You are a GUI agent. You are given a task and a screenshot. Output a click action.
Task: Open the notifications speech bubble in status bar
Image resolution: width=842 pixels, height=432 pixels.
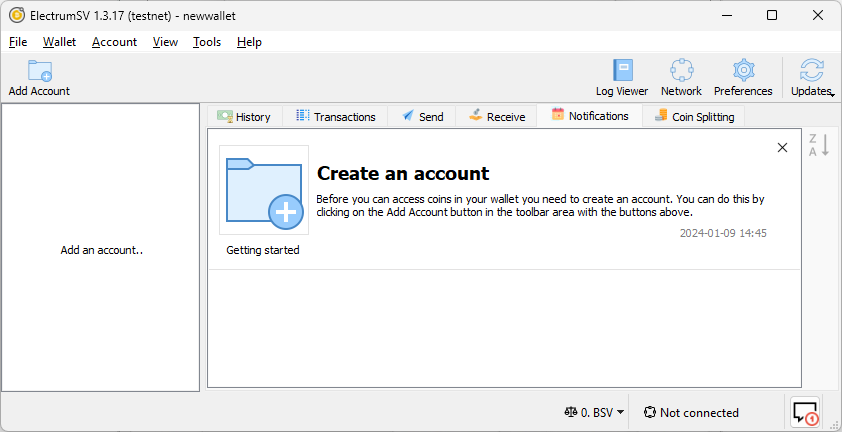point(805,412)
